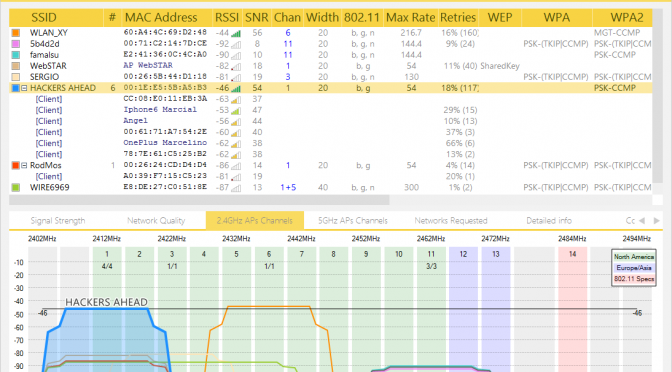The image size is (672, 372).
Task: Click the signal bars icon for WLAN_XY
Action: tap(236, 33)
